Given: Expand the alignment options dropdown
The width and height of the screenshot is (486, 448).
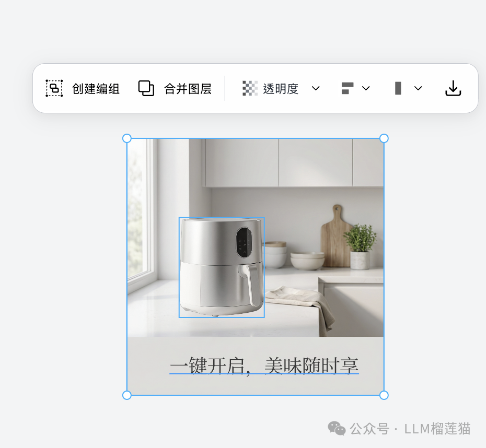Looking at the screenshot, I should (x=365, y=88).
